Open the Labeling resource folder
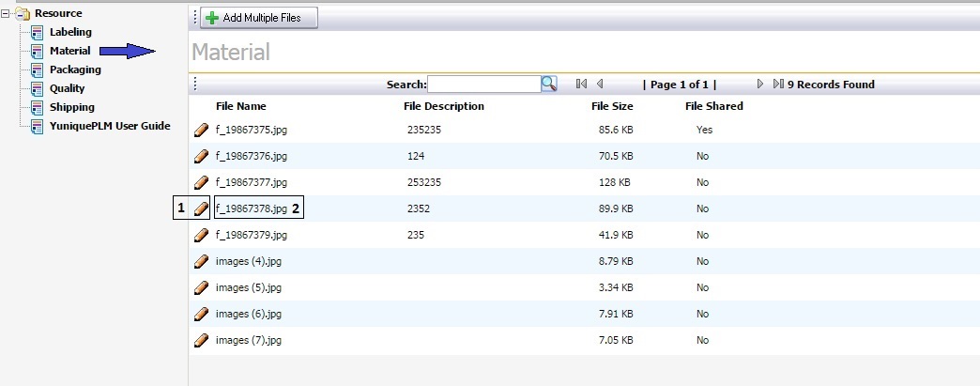 click(70, 32)
